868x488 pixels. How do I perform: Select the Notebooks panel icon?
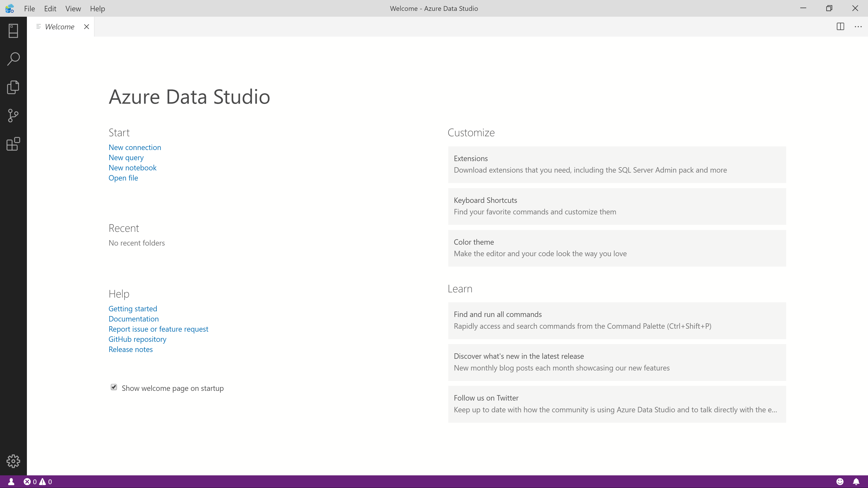[13, 87]
